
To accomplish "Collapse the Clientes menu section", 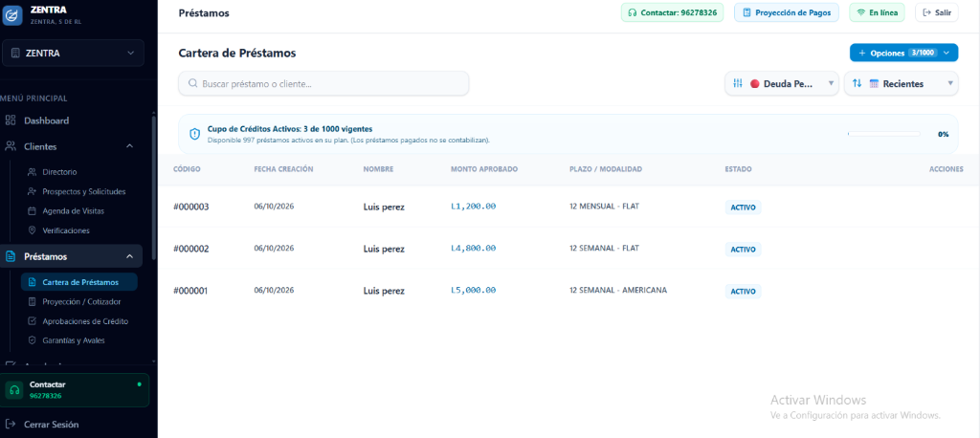I will pos(130,146).
